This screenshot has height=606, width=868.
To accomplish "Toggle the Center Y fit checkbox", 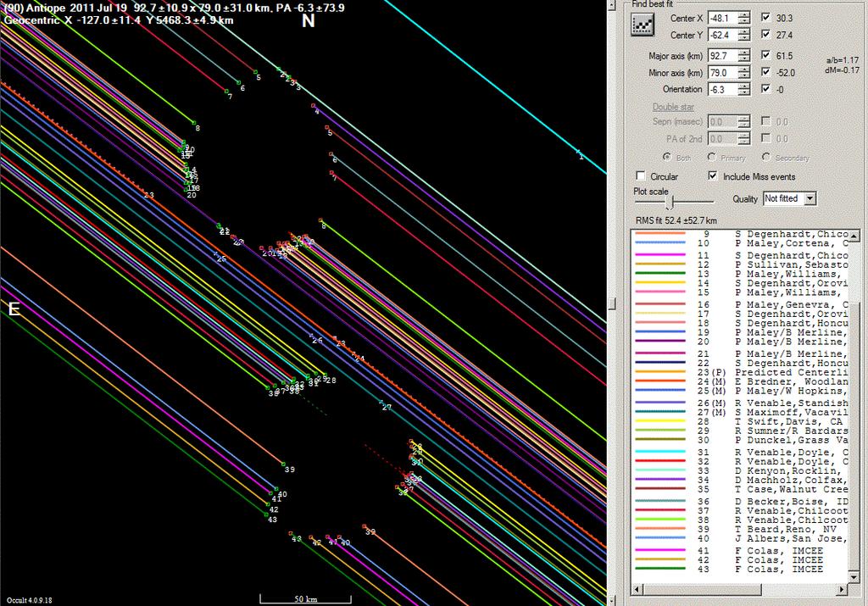I will [x=765, y=34].
